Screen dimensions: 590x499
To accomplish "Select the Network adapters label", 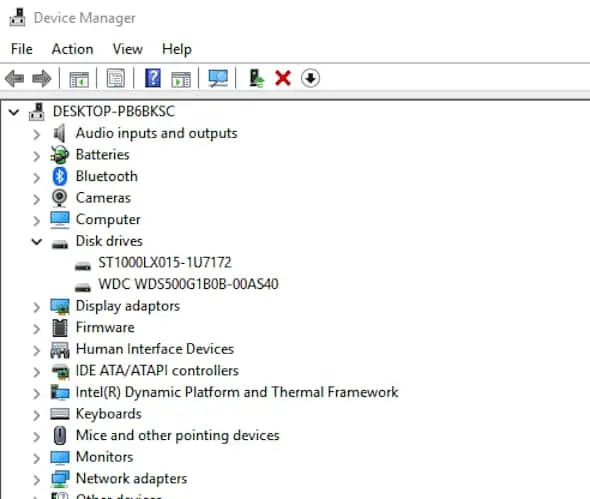I will pyautogui.click(x=132, y=479).
